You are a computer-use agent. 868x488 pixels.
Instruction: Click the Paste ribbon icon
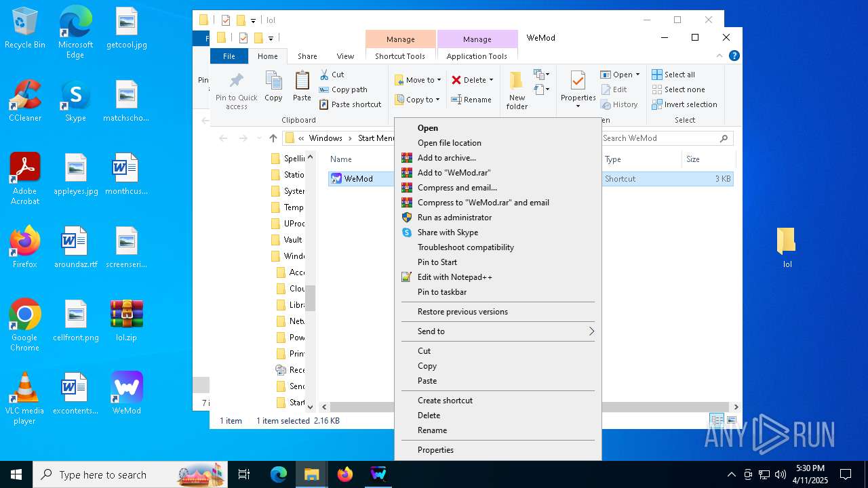pyautogui.click(x=302, y=86)
